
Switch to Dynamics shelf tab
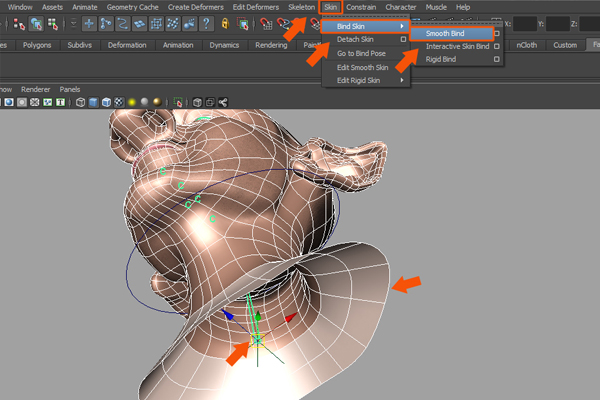tap(224, 45)
